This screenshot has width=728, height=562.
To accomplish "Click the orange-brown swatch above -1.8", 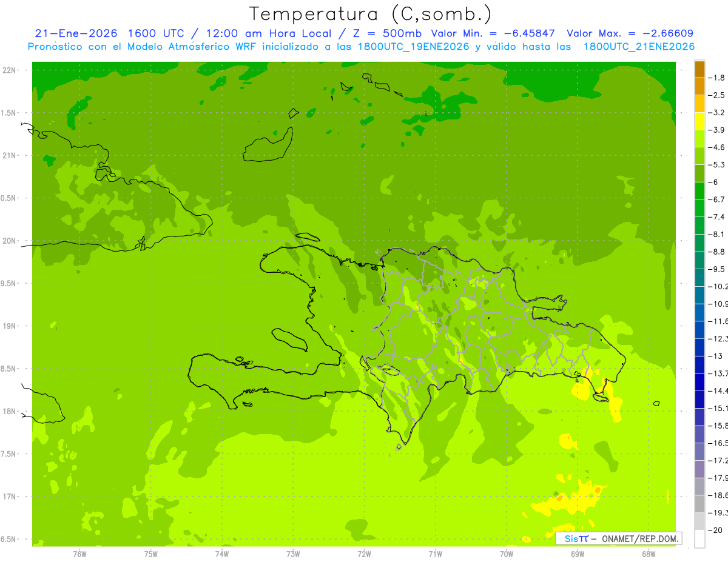I will click(699, 69).
